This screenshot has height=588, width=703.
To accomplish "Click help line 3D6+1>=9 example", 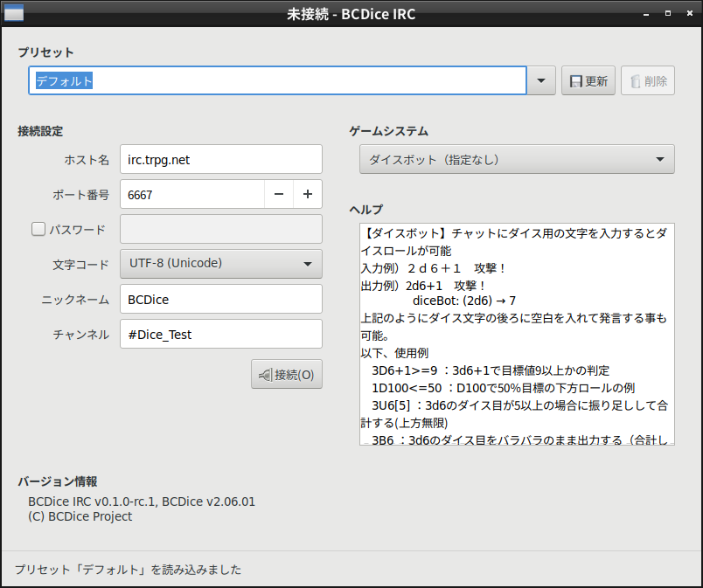I will [x=491, y=370].
